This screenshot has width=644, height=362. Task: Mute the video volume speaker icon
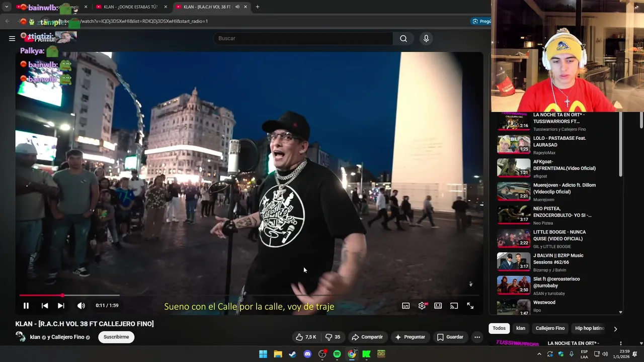[81, 306]
